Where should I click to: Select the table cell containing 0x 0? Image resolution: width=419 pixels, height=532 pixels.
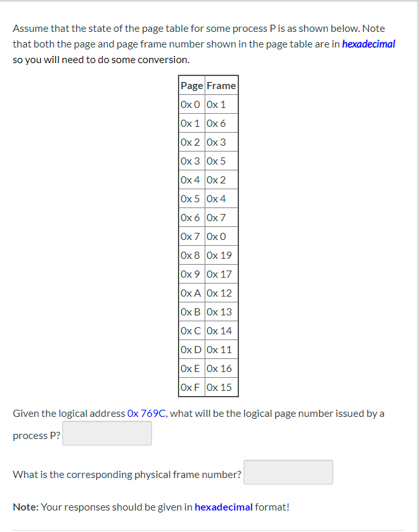coord(190,104)
